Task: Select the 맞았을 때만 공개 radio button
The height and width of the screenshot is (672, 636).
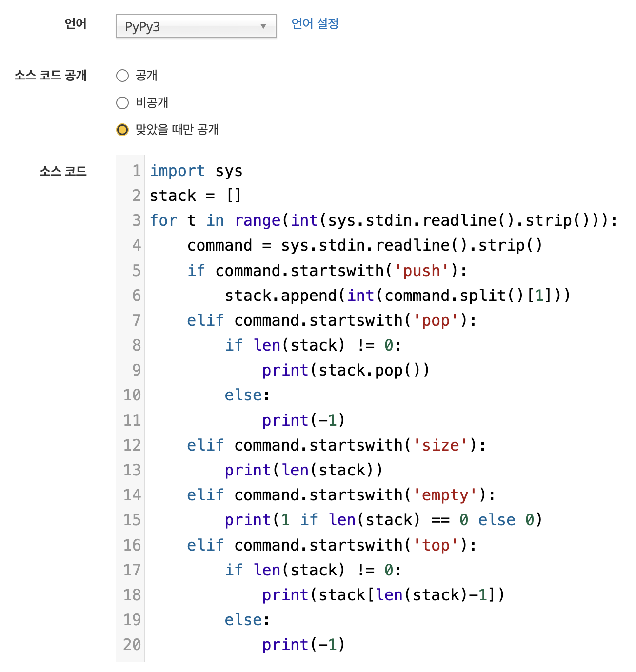Action: pos(122,130)
